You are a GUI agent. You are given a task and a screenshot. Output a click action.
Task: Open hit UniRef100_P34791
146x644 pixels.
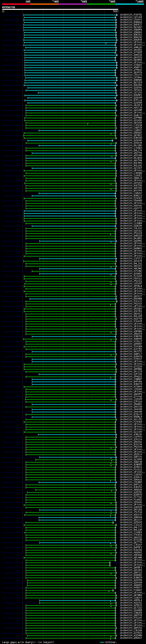131,15
